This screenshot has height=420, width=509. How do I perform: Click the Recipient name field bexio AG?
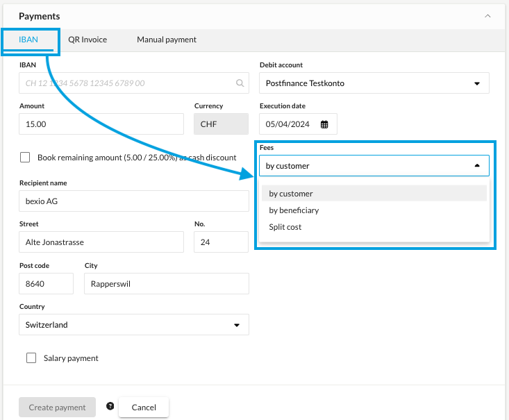point(134,201)
